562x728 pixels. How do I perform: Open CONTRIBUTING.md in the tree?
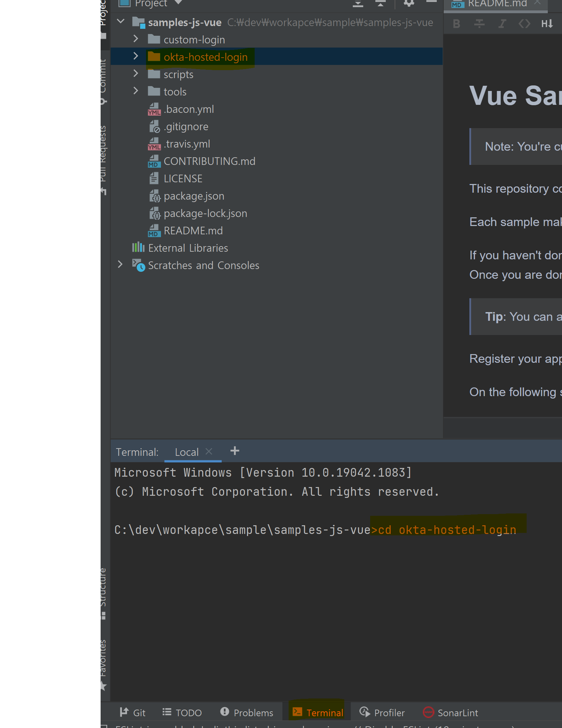(210, 161)
